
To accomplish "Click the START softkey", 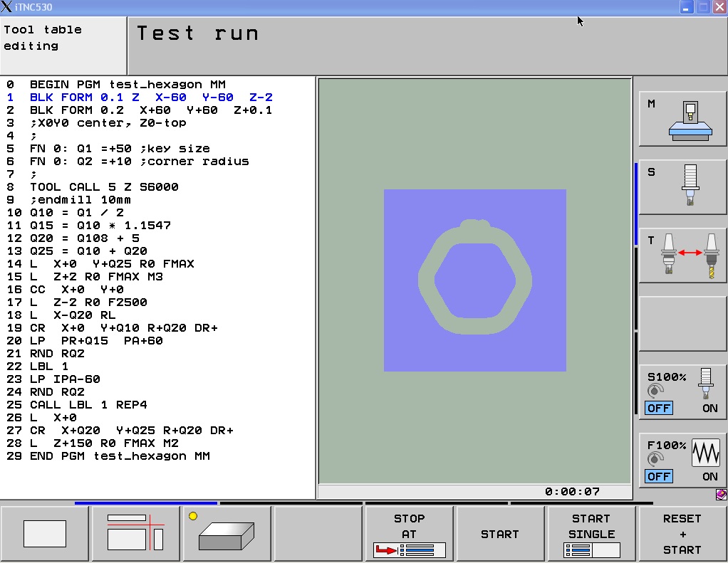I will (x=500, y=535).
